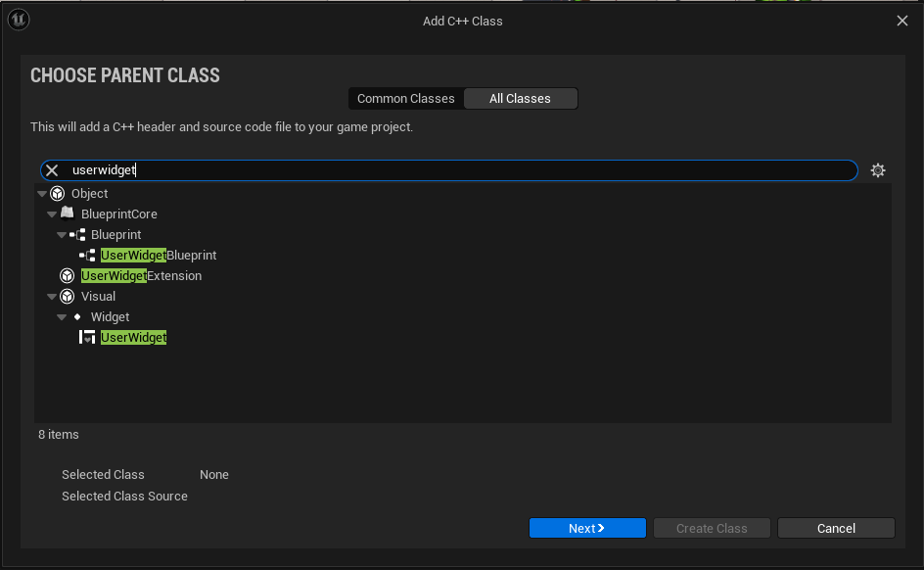Click the Visual class icon
The height and width of the screenshot is (570, 924).
(68, 297)
